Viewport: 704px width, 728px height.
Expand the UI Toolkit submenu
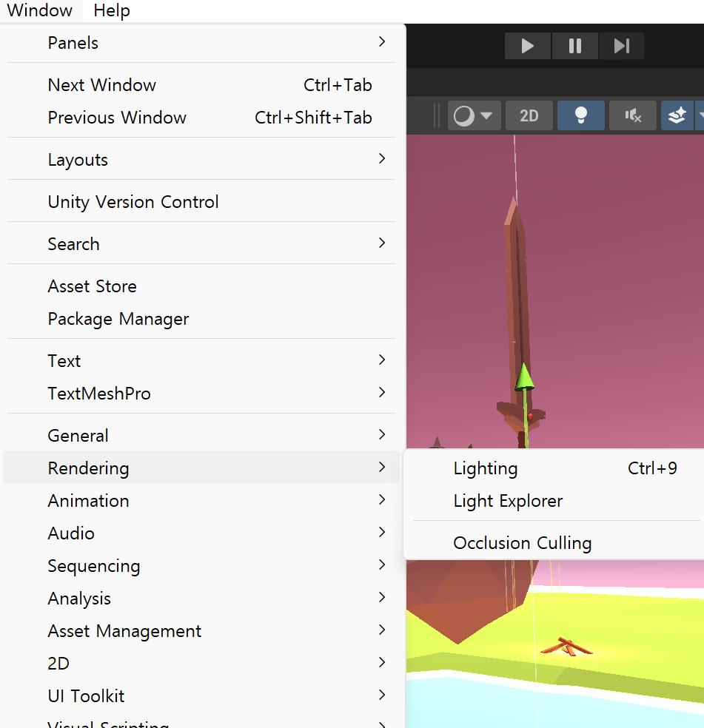click(x=201, y=696)
